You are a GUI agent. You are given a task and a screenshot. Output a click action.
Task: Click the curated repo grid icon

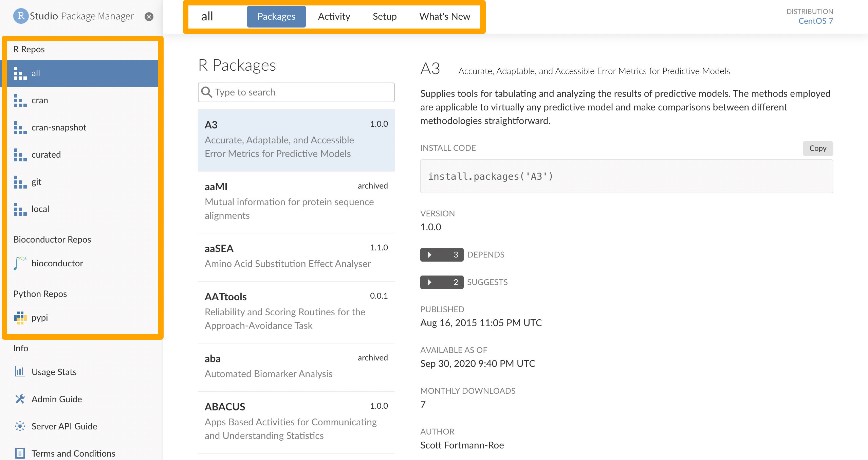point(20,155)
